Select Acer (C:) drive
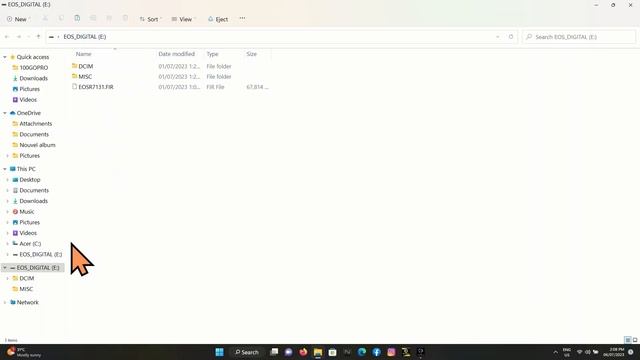The height and width of the screenshot is (360, 640). 30,244
